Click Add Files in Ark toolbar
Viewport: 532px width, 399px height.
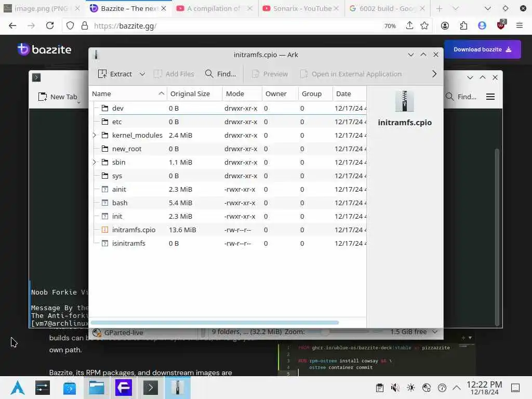pos(174,74)
